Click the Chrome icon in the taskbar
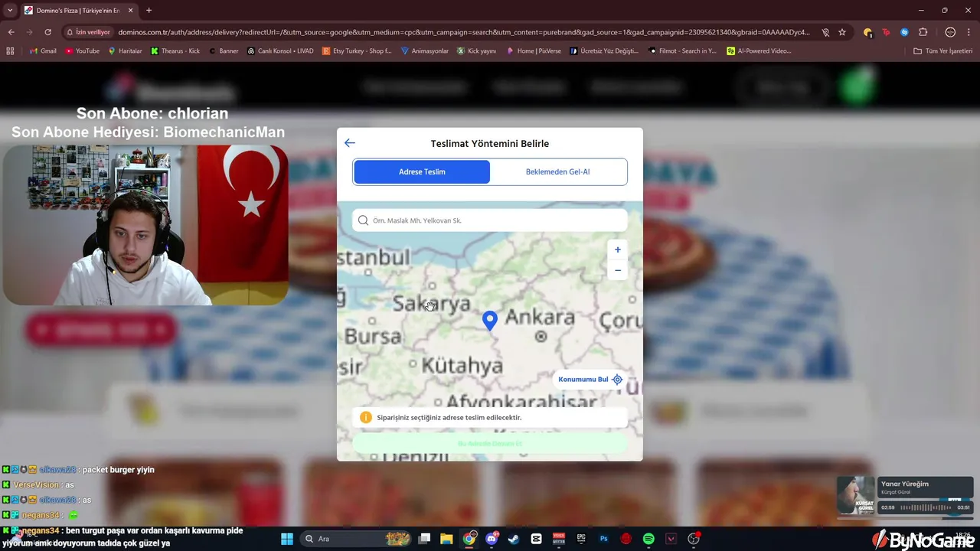 click(469, 539)
